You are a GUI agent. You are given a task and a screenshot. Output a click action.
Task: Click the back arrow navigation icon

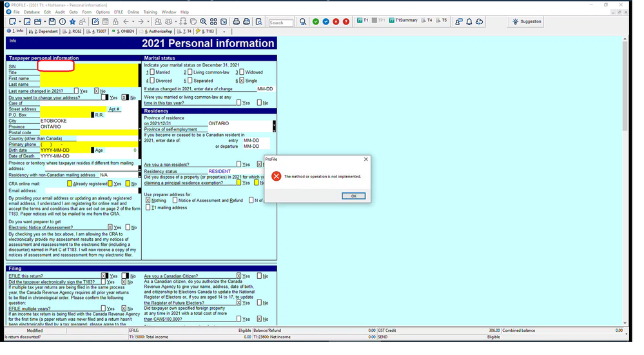click(126, 22)
